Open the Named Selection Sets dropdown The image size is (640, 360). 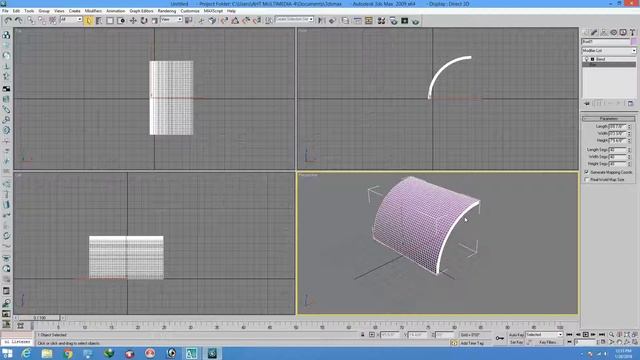[294, 20]
